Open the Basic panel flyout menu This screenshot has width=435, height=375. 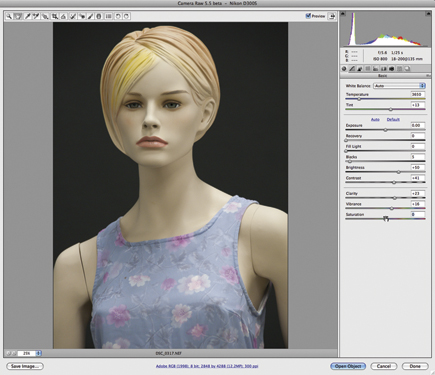(x=428, y=76)
